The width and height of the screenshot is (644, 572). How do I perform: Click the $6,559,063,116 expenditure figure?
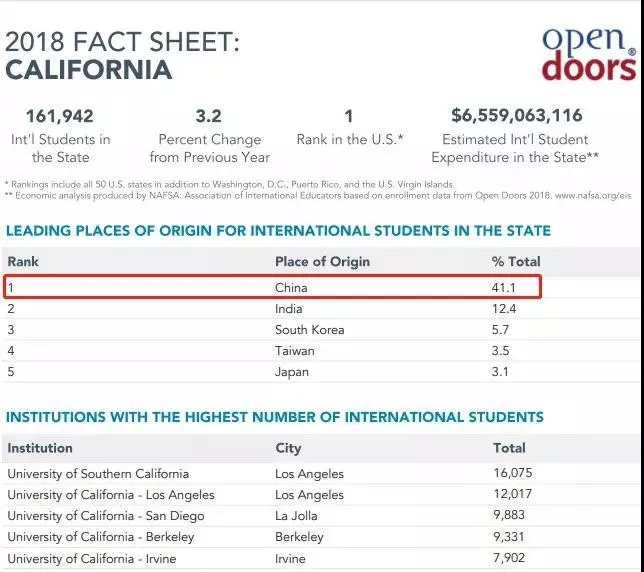517,115
